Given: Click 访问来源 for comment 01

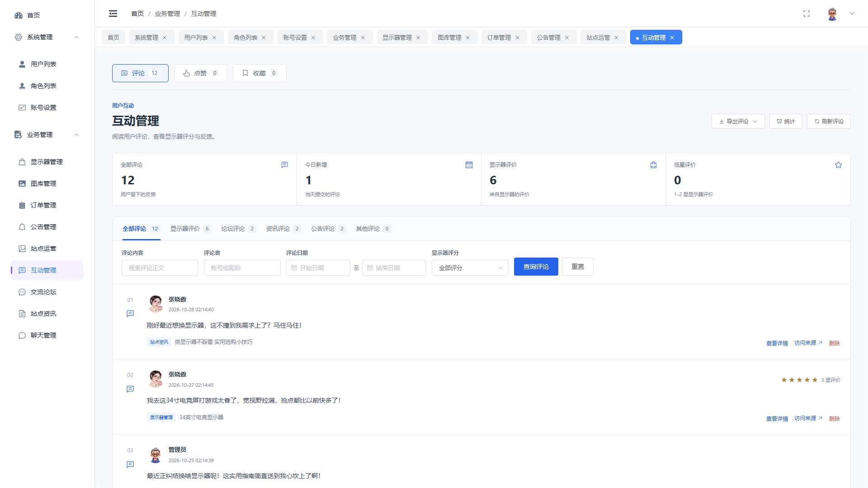Looking at the screenshot, I should [x=808, y=343].
